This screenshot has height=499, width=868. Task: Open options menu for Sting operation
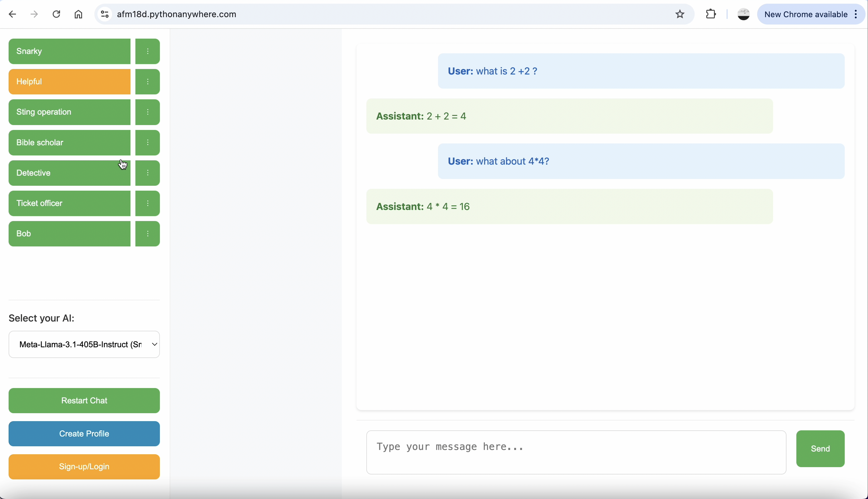148,112
